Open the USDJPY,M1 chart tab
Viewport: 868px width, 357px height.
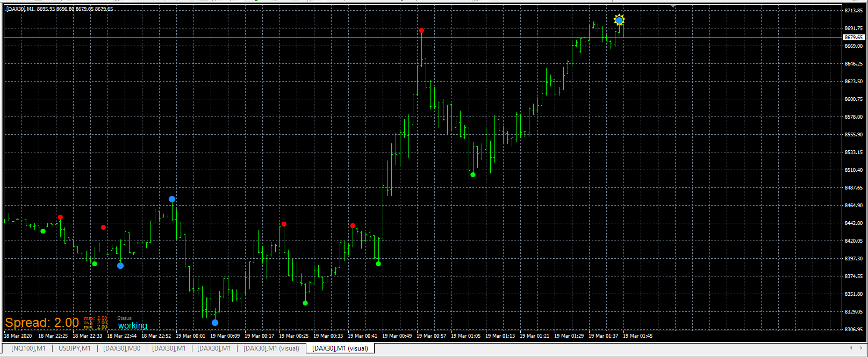click(x=74, y=348)
